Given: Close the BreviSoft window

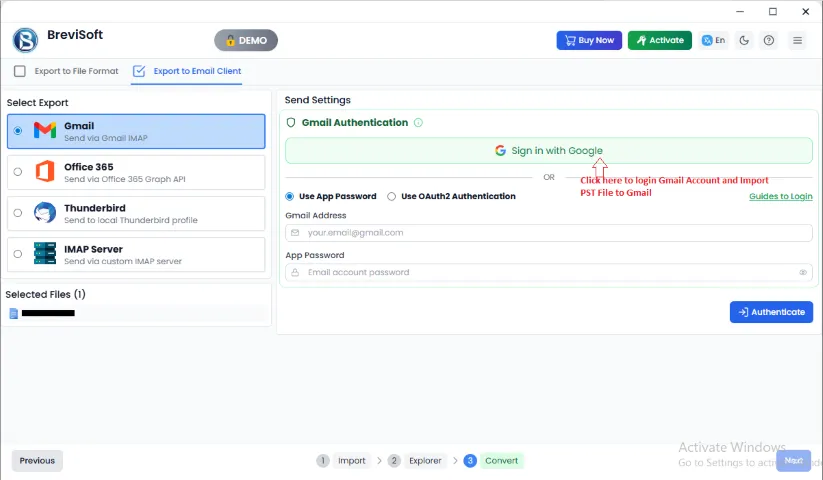Looking at the screenshot, I should pos(806,12).
